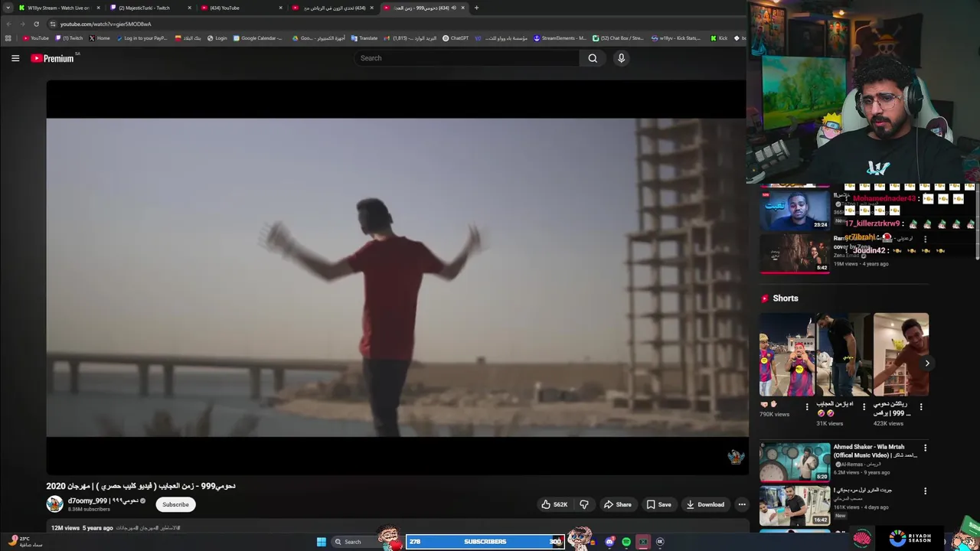Open the YouTube bookmark

coord(35,38)
